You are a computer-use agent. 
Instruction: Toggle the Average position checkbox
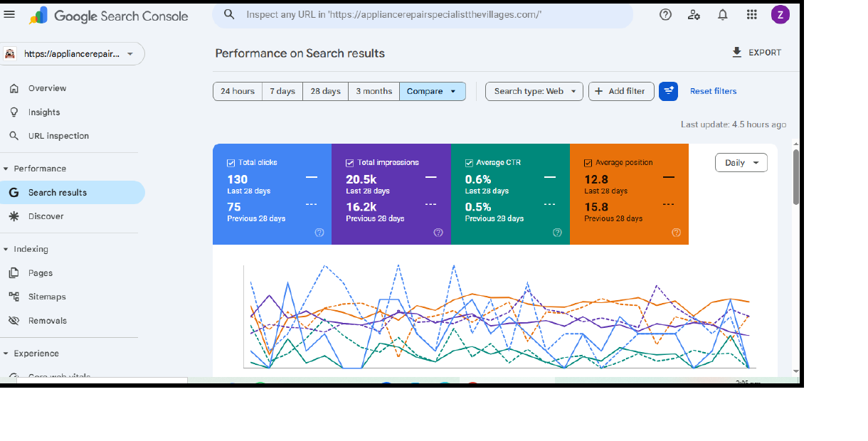[588, 163]
